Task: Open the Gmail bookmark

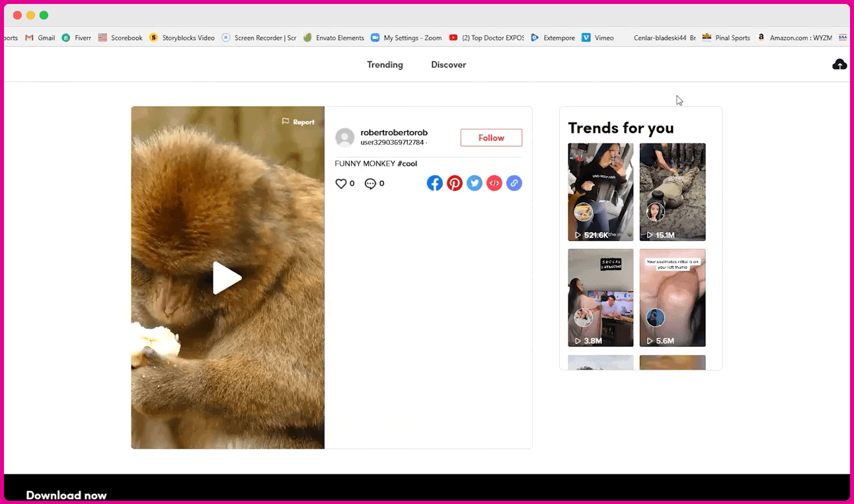Action: pos(40,38)
